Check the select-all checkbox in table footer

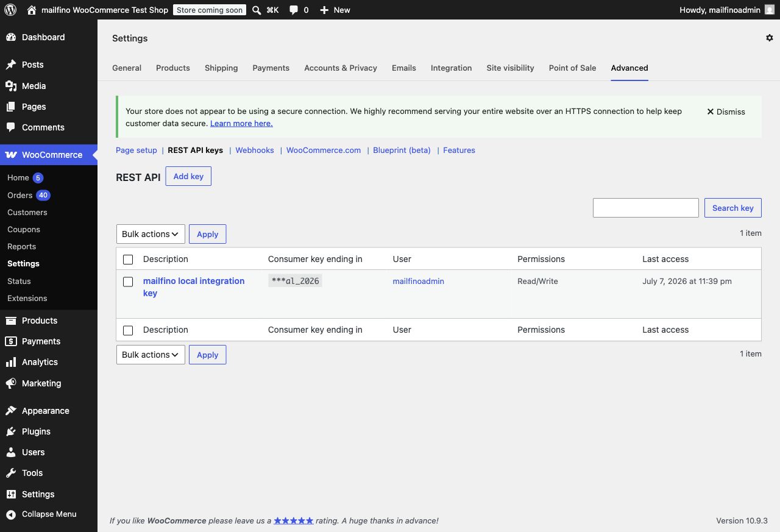point(128,330)
